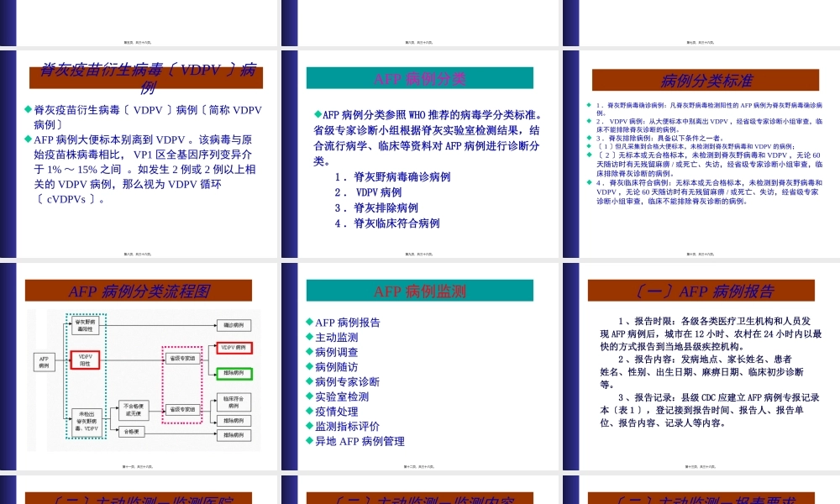Click the '脊灰野病毒阳性' flowchart box
Image resolution: width=840 pixels, height=504 pixels.
[x=85, y=325]
